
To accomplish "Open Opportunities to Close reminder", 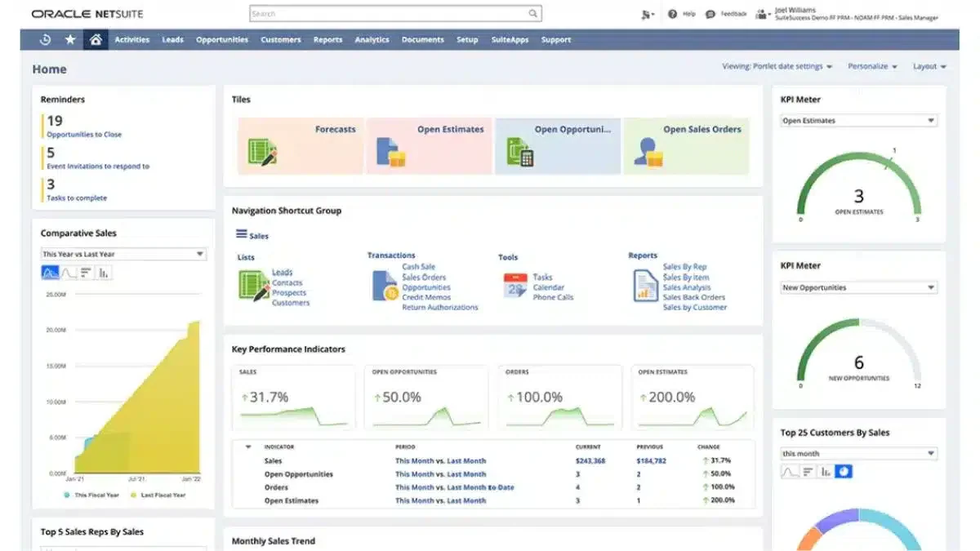I will pyautogui.click(x=84, y=134).
